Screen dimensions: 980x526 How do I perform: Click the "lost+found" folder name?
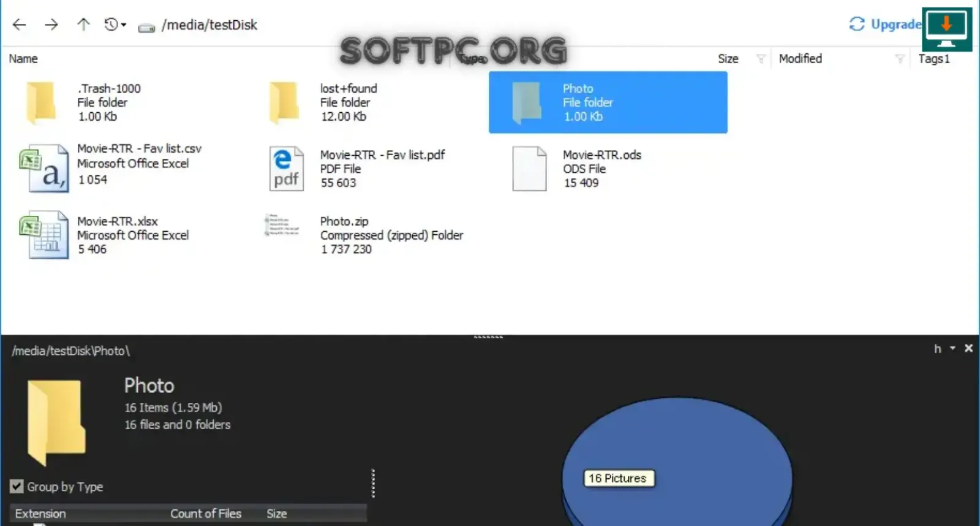[x=349, y=88]
